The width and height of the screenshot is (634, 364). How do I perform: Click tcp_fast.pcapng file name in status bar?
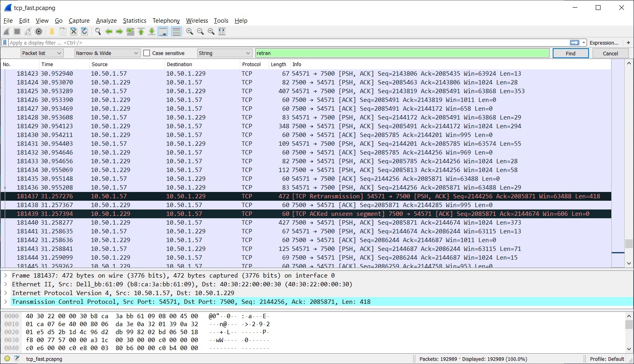point(44,359)
